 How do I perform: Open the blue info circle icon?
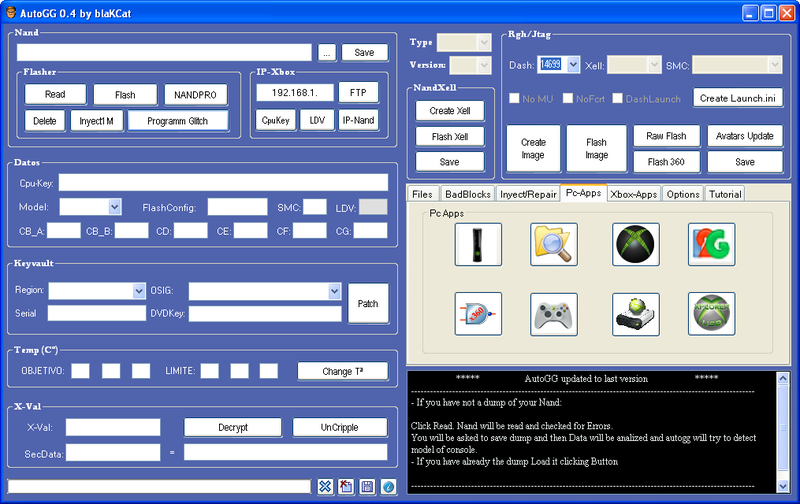[x=388, y=487]
